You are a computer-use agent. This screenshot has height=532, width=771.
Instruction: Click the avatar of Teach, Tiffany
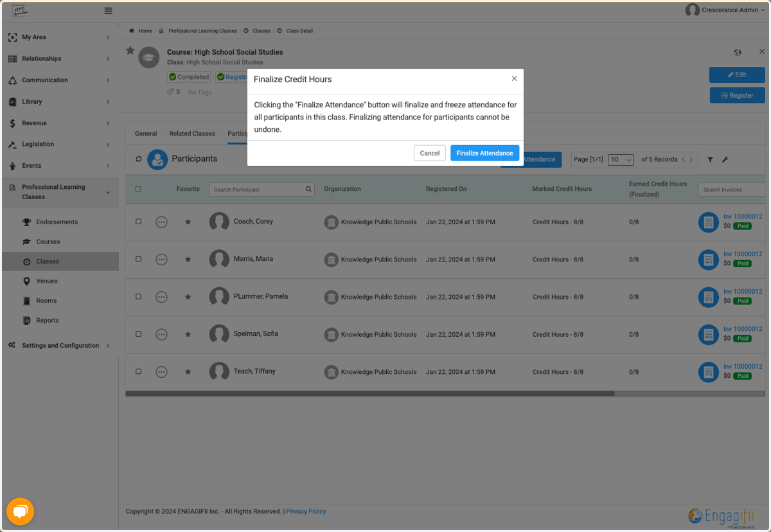point(219,371)
